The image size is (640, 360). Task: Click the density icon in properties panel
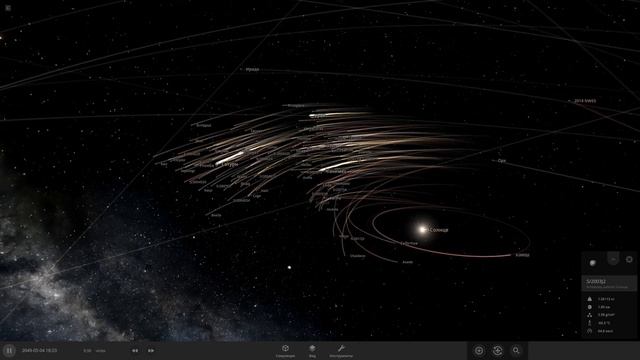point(589,315)
